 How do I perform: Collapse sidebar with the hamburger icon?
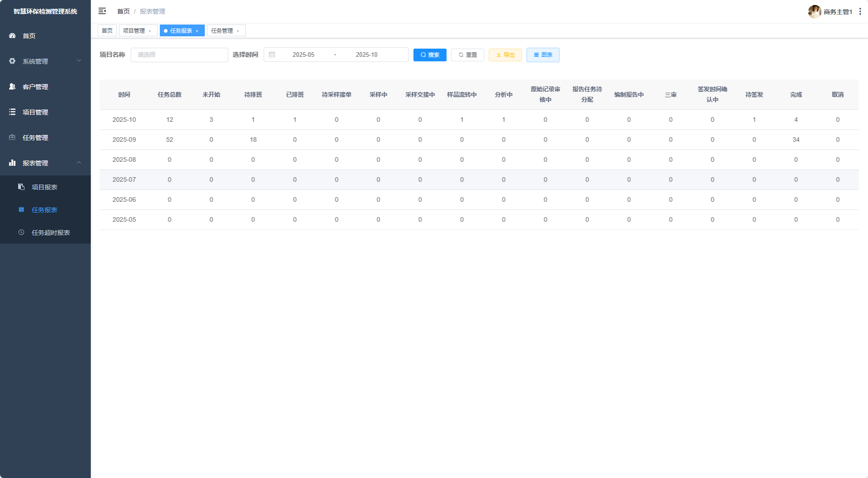102,11
